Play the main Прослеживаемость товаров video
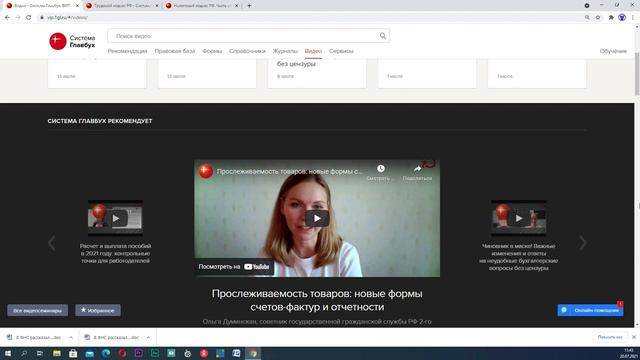The width and height of the screenshot is (640, 360). coord(317,218)
